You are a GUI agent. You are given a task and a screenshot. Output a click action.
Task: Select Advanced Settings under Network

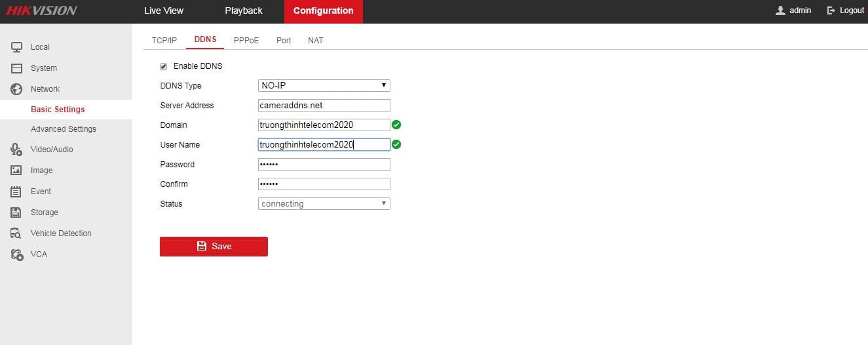(64, 129)
